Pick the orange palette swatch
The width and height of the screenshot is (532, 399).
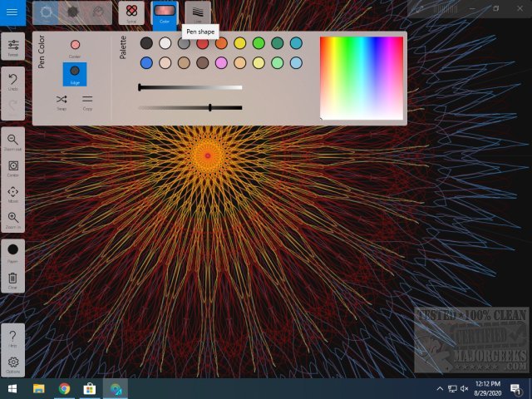221,43
